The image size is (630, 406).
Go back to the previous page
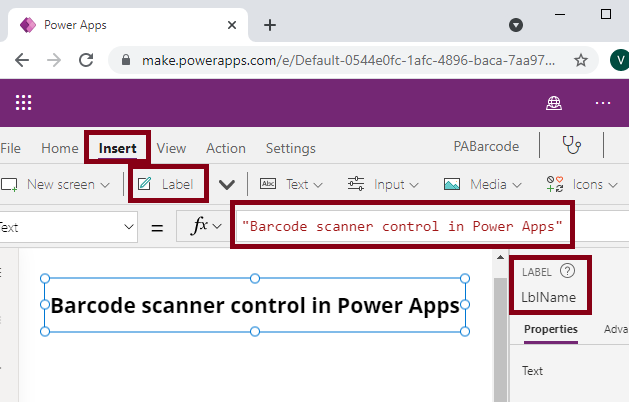click(x=22, y=60)
